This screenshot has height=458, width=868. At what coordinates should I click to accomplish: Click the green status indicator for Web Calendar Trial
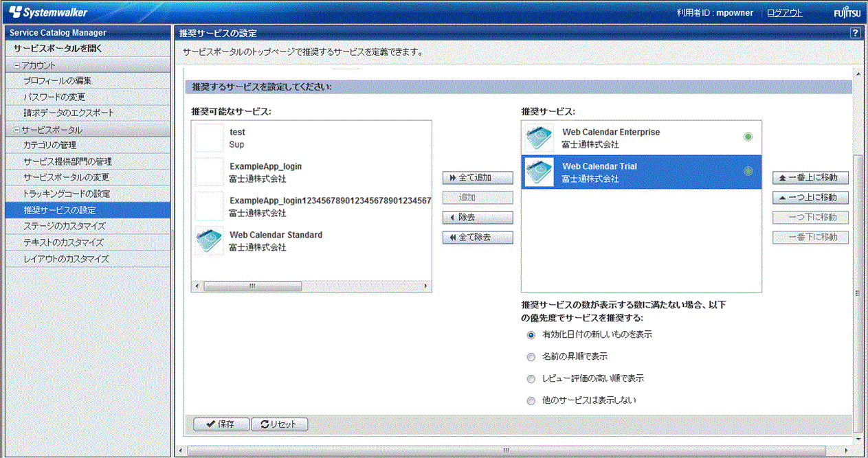coord(748,171)
